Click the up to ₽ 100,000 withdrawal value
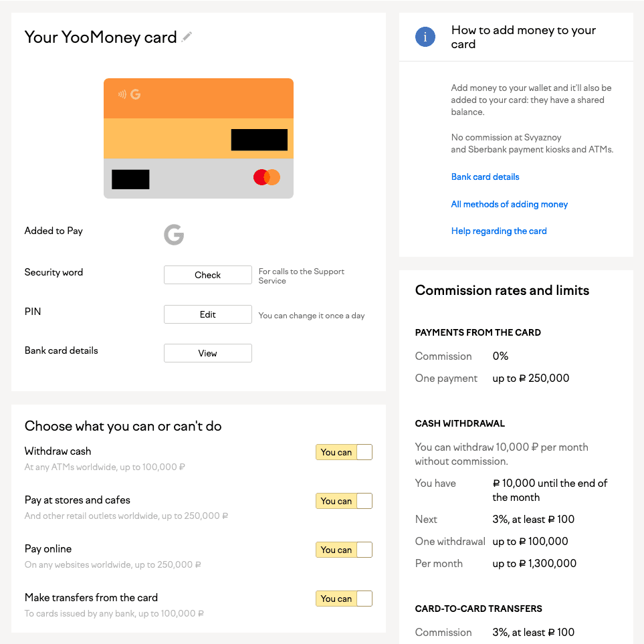Screen dimensions: 644x644 tap(530, 541)
